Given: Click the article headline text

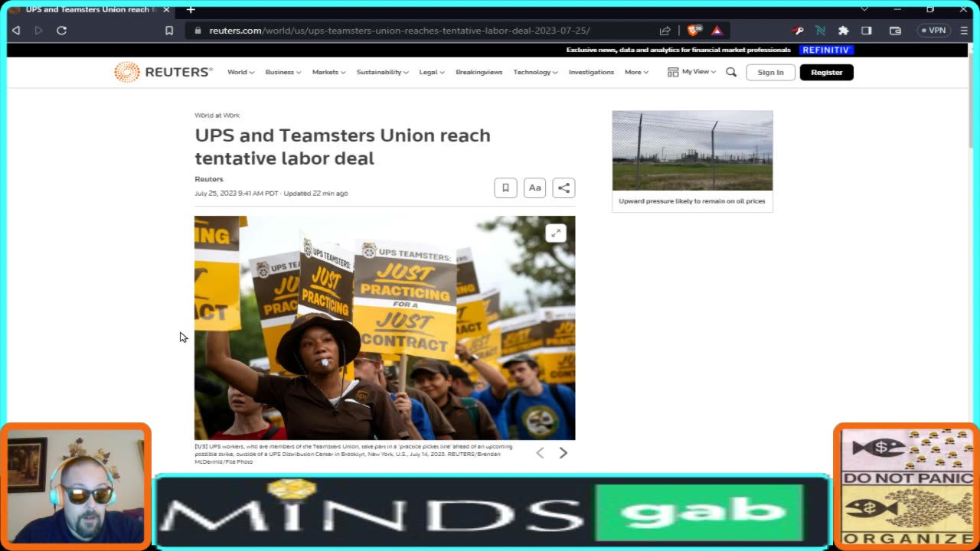Looking at the screenshot, I should tap(342, 147).
